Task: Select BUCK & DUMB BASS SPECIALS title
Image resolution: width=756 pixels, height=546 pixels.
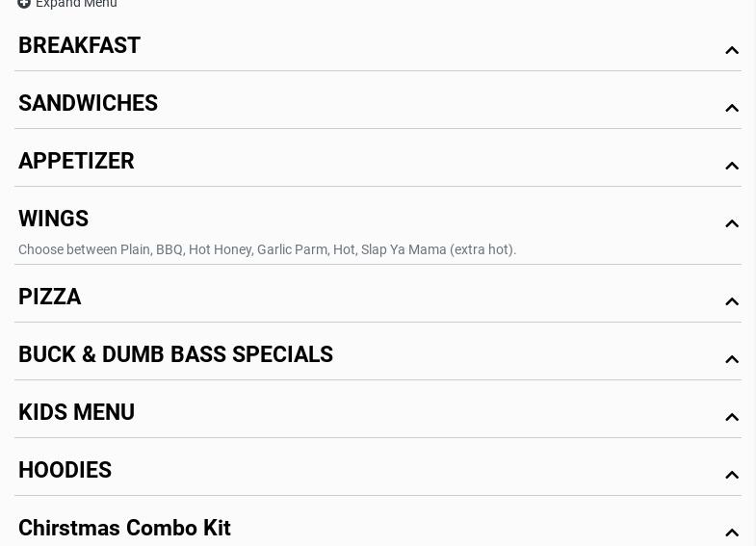Action: [175, 354]
